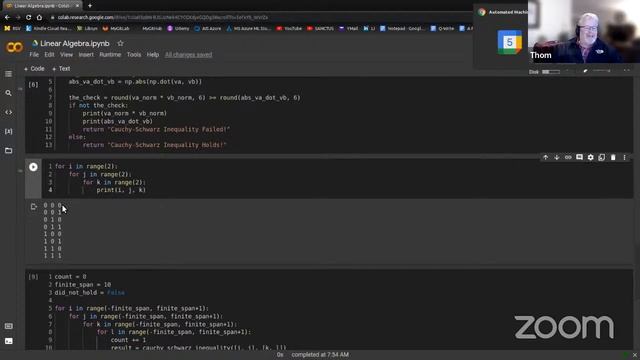The width and height of the screenshot is (640, 360).
Task: Open the code snippets sidebar icon
Action: tap(9, 112)
